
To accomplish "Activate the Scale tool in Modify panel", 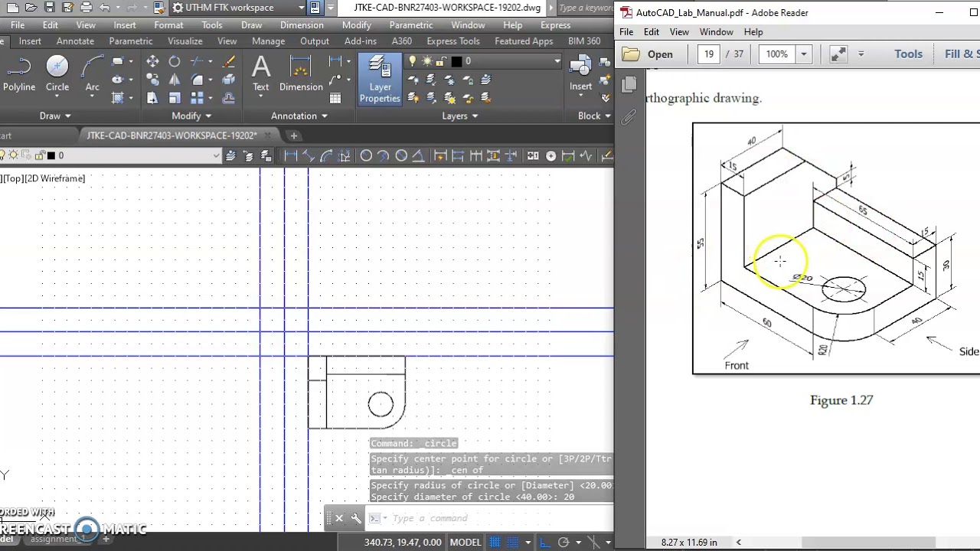I will [x=175, y=98].
